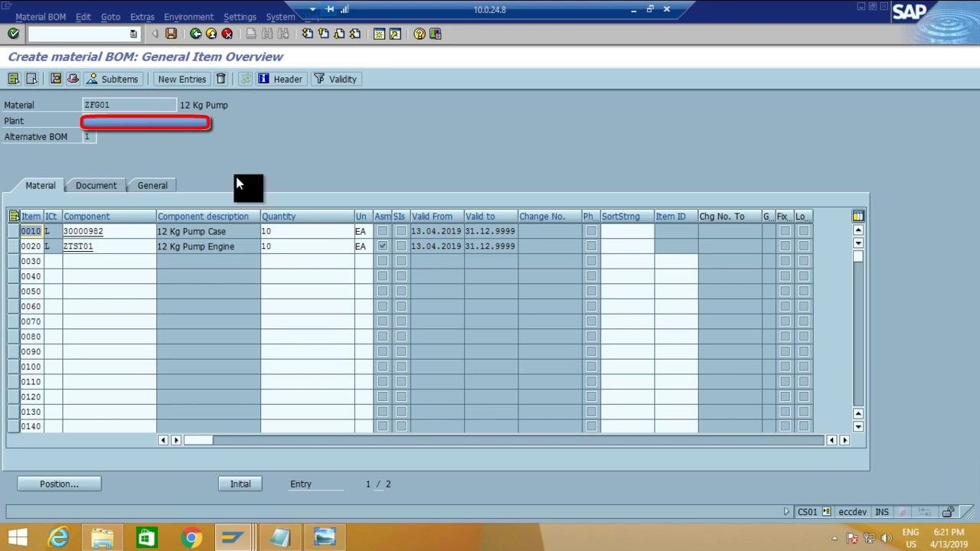Click the Create new session icon

pos(379,34)
